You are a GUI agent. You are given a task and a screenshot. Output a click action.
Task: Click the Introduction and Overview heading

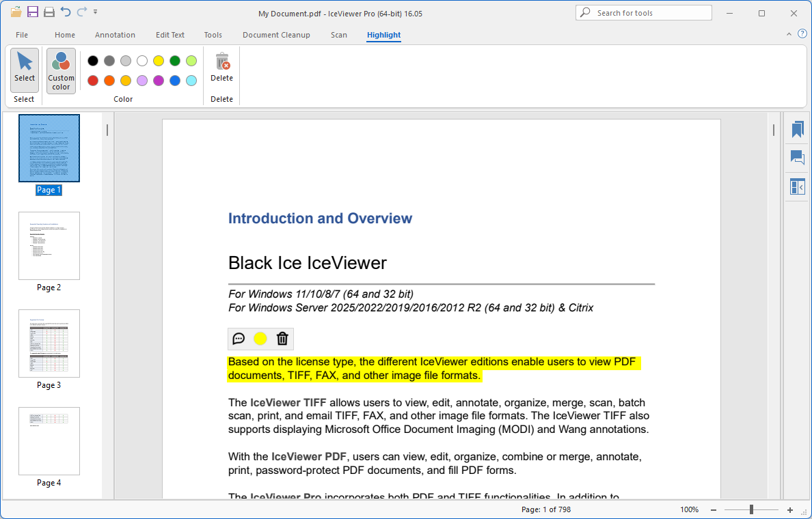click(320, 219)
